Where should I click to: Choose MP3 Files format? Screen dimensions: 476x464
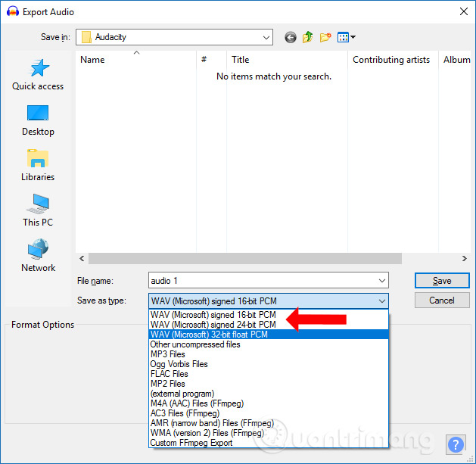tap(269, 354)
